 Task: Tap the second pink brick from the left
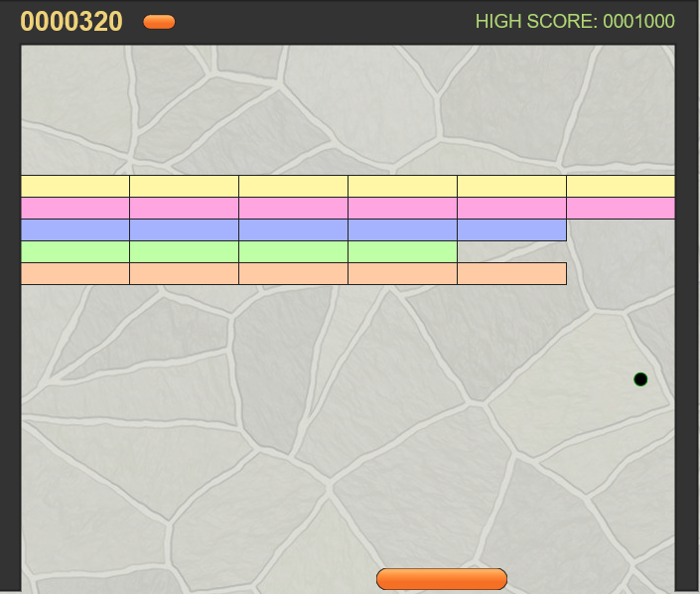tap(184, 209)
